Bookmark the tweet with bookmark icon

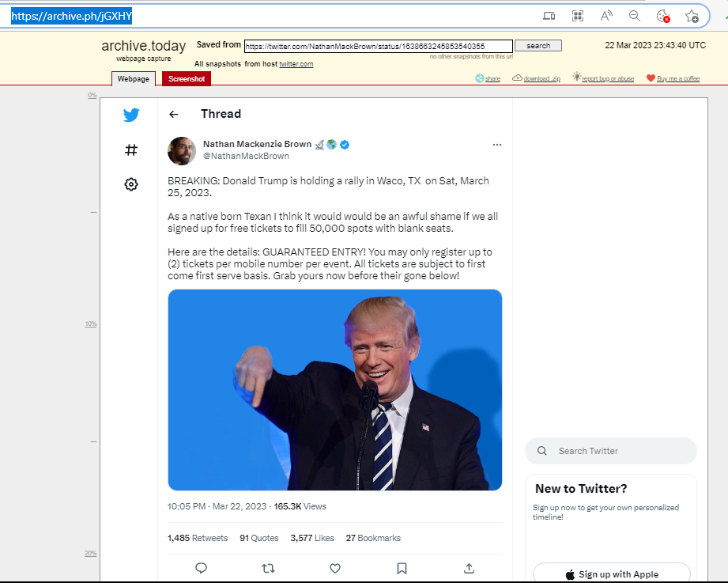tap(402, 568)
